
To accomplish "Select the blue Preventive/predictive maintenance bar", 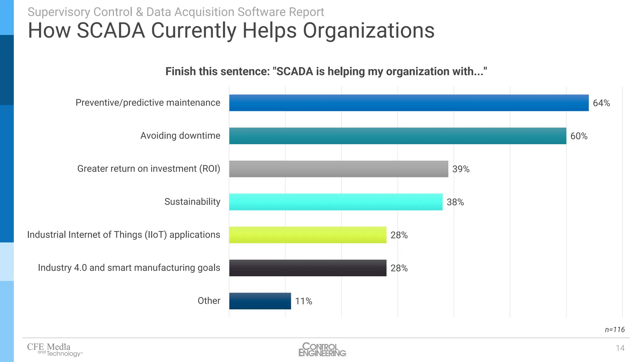I will pos(409,103).
